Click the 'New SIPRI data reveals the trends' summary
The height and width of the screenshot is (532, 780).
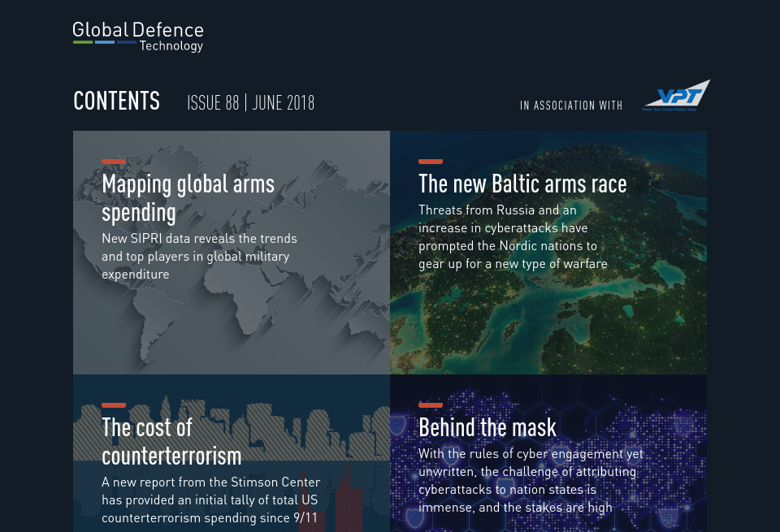(199, 257)
